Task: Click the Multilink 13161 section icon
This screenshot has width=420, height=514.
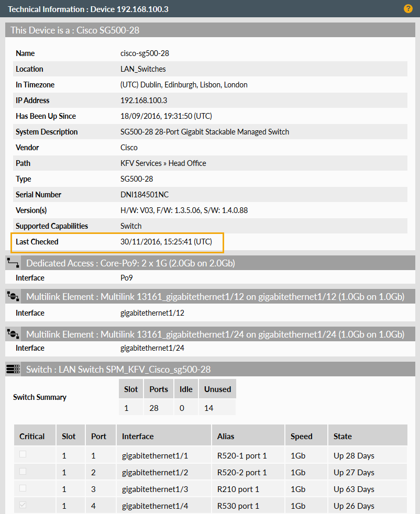Action: [13, 296]
